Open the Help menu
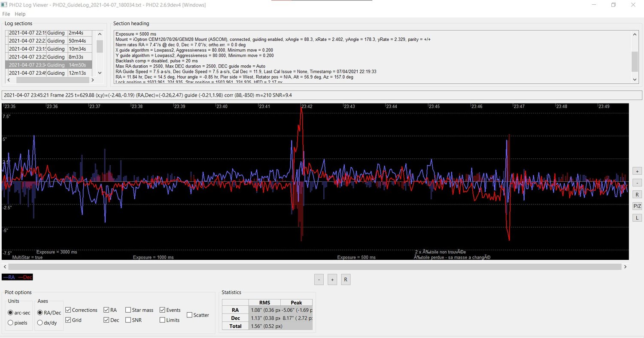 [x=20, y=14]
